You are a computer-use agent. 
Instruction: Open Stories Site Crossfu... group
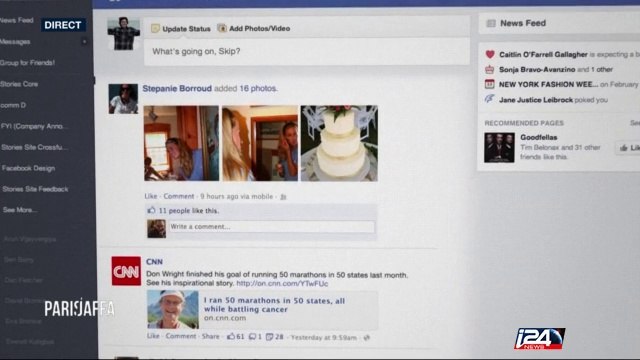coord(34,147)
